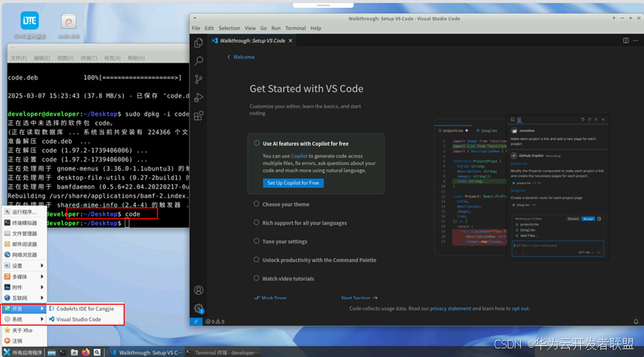The height and width of the screenshot is (357, 644).
Task: Click the show desktop icon in taskbar
Action: 51,352
